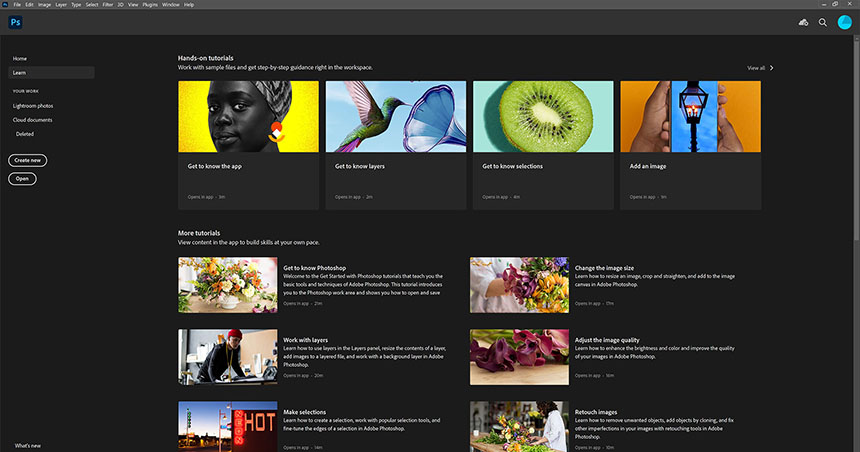Click Change the image size title
Screen dimensions: 860x452
604,268
